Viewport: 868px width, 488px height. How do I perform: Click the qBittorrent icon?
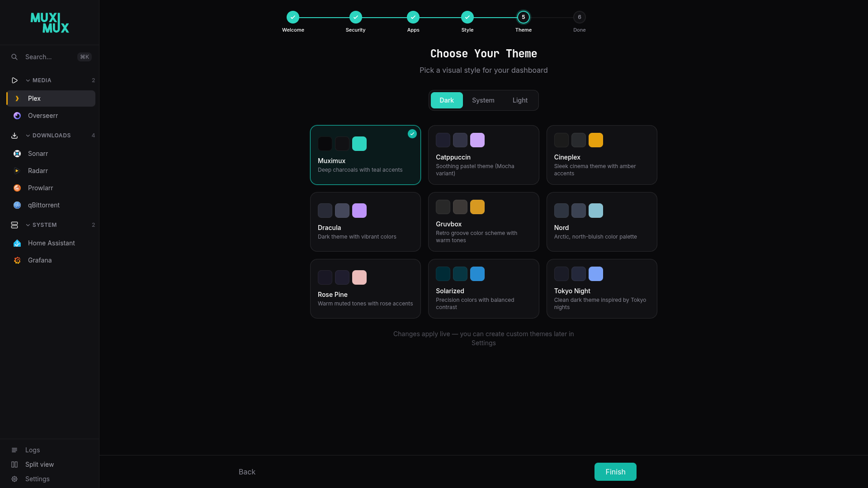[x=17, y=205]
